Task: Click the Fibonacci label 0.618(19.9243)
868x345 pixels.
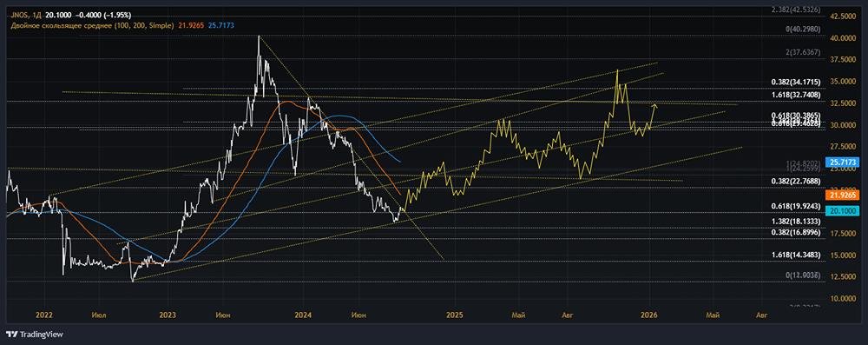Action: (x=795, y=206)
